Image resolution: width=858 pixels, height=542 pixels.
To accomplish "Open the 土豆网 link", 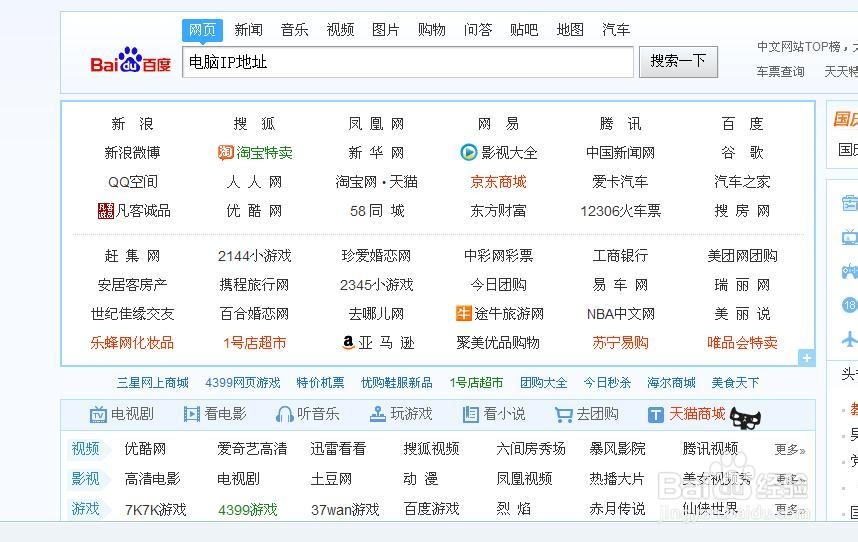I will coord(331,479).
